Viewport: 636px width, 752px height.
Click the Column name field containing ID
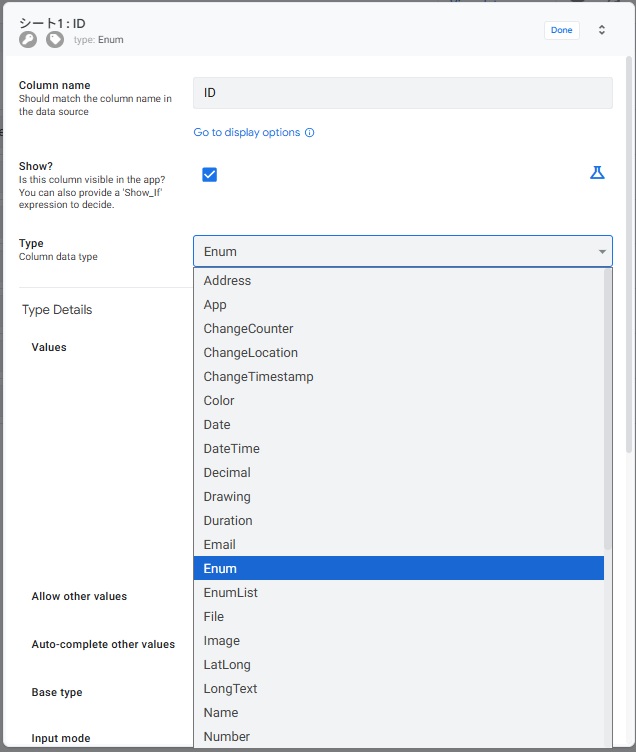[x=402, y=93]
